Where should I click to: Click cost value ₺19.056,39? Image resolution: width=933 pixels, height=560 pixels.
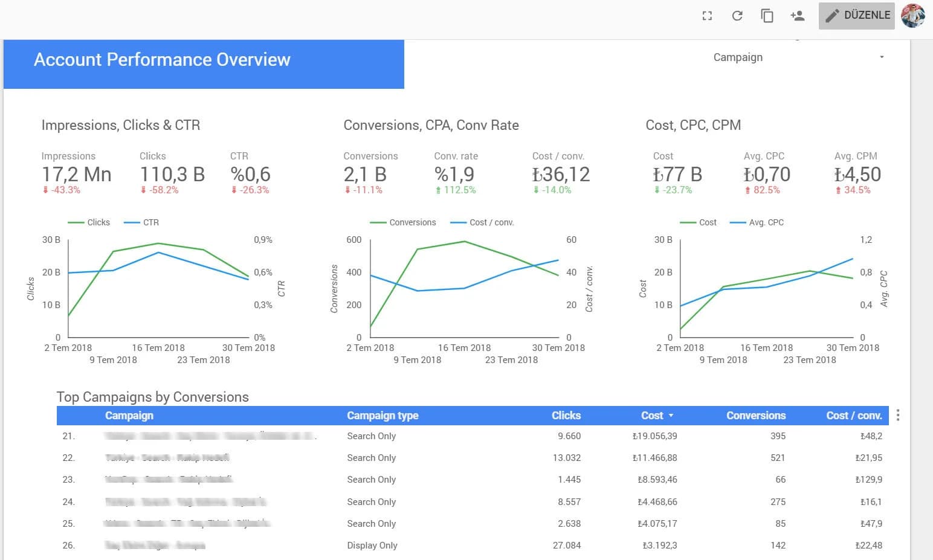coord(654,436)
